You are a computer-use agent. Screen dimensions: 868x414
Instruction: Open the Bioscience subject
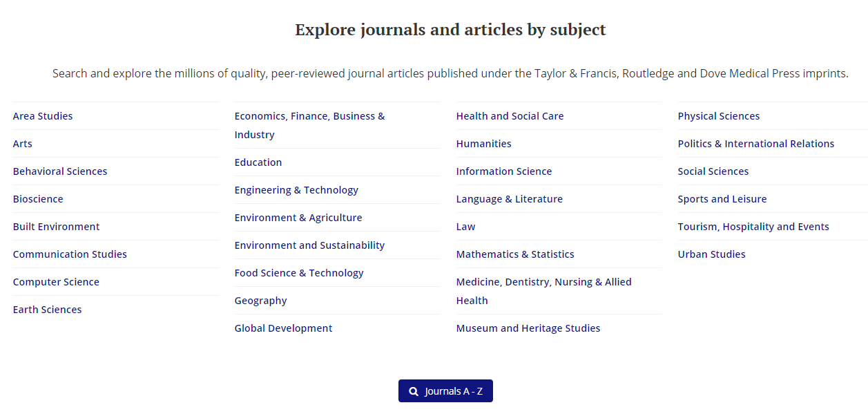[x=38, y=199]
